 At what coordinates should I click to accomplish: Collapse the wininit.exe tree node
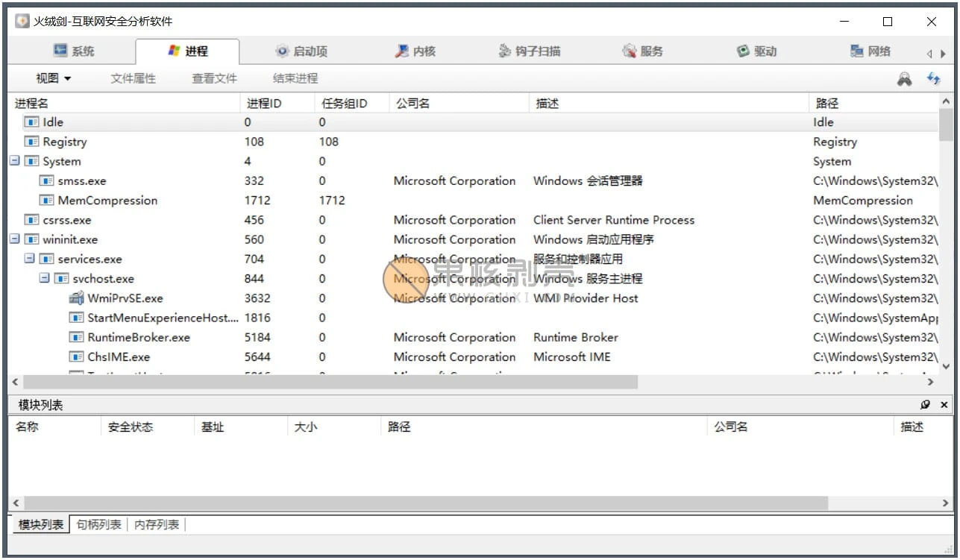pos(14,239)
